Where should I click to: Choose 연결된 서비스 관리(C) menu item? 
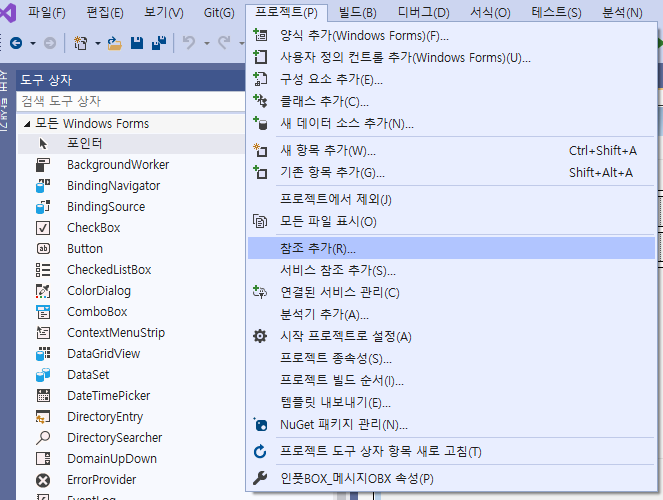pos(451,292)
